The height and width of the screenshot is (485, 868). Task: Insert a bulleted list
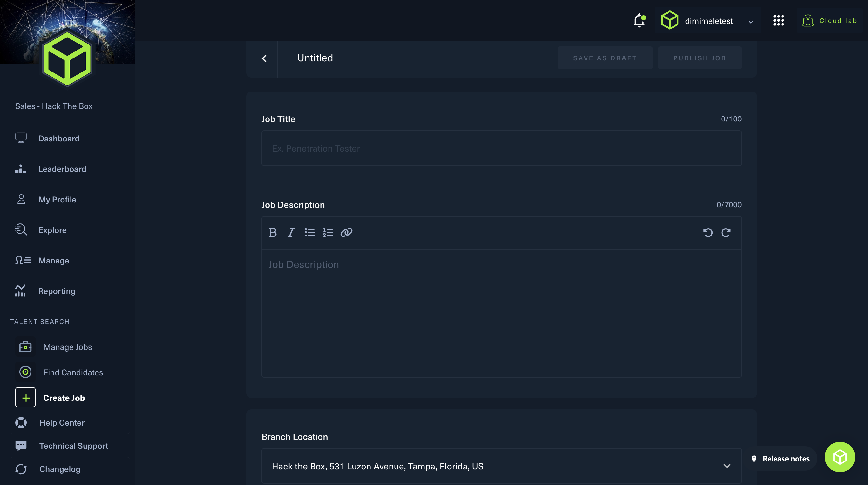click(309, 233)
